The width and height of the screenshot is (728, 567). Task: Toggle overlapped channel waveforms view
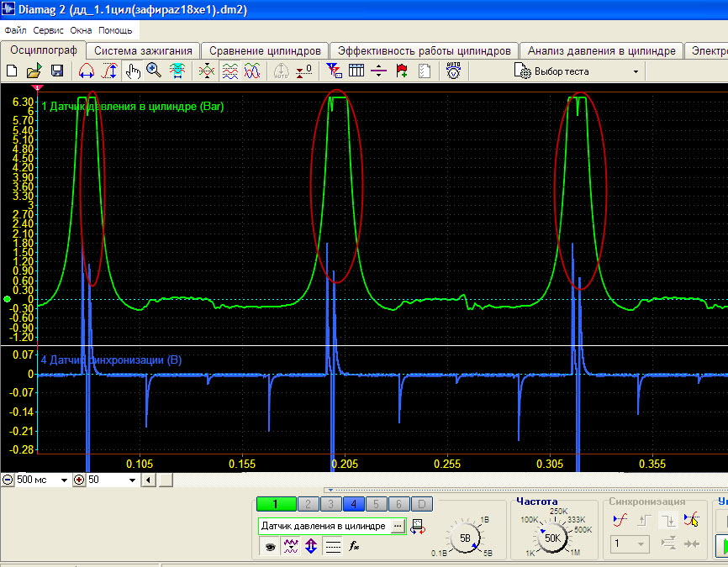(252, 71)
